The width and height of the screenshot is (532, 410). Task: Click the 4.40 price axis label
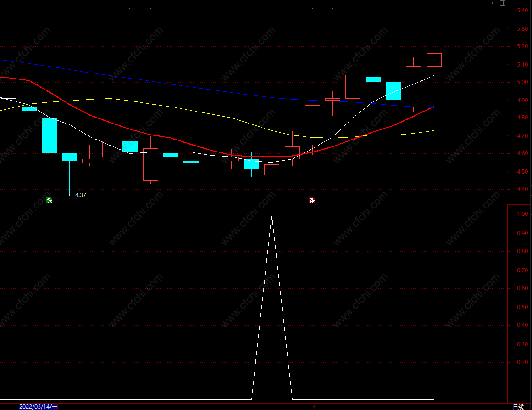522,189
